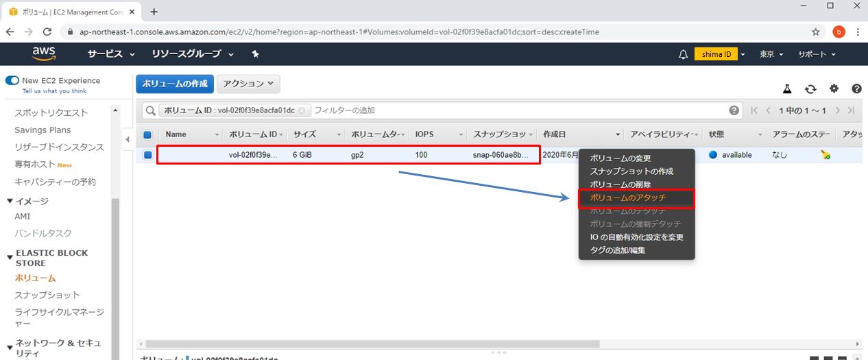Bookmark this page with star icon
This screenshot has height=360, width=868.
(x=816, y=32)
